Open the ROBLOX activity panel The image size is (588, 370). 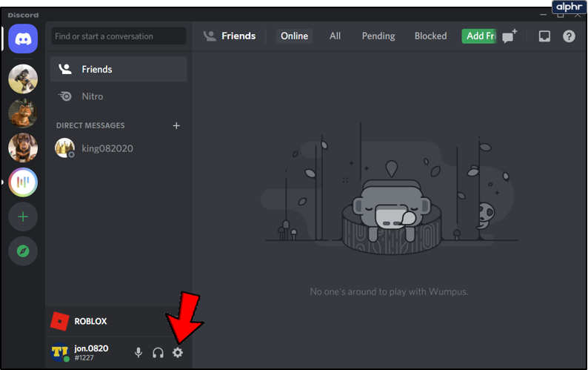pos(118,321)
